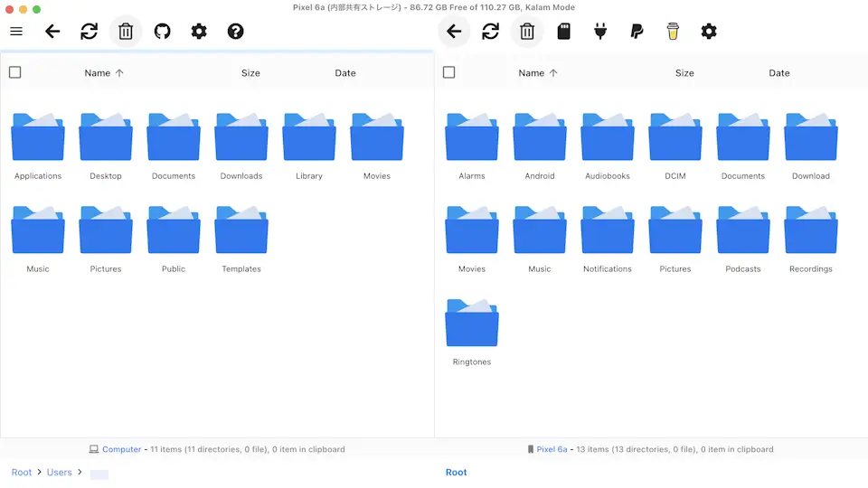Click Root breadcrumb in the Computer pane
The image size is (868, 488).
click(x=22, y=473)
